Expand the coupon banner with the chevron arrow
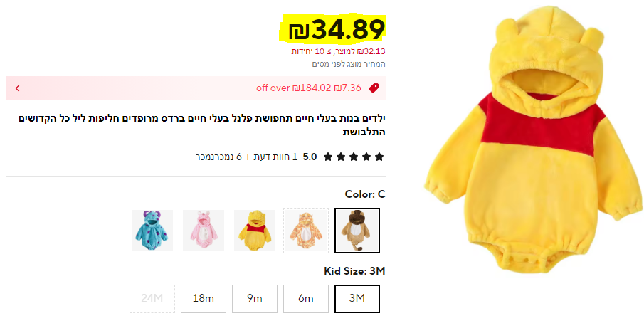Viewport: 644px width, 316px height. 18,88
